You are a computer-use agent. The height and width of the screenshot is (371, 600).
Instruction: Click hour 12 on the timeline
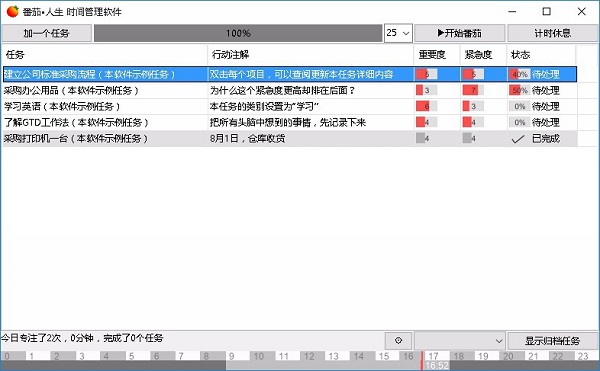309,356
